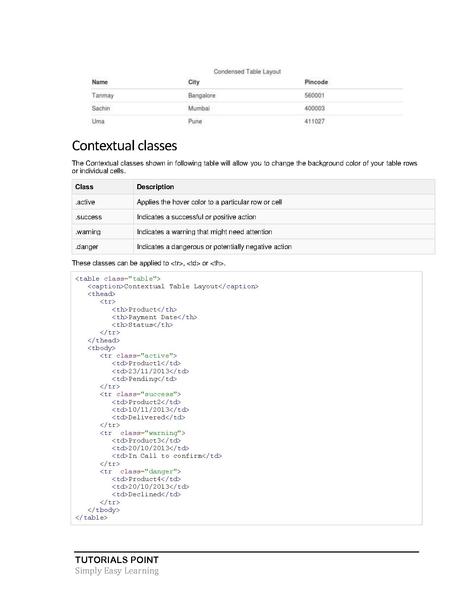The height and width of the screenshot is (599, 463).
Task: Click the '411027' pincode cell
Action: 314,121
